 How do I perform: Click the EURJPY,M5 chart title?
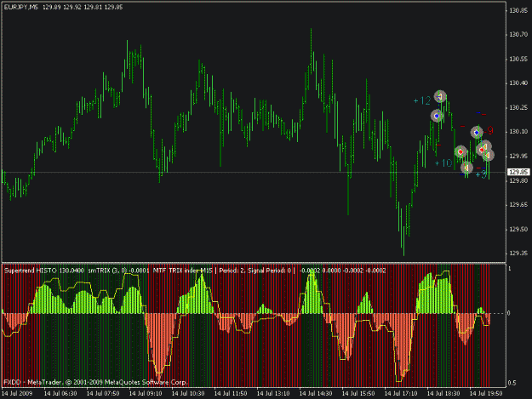point(20,7)
